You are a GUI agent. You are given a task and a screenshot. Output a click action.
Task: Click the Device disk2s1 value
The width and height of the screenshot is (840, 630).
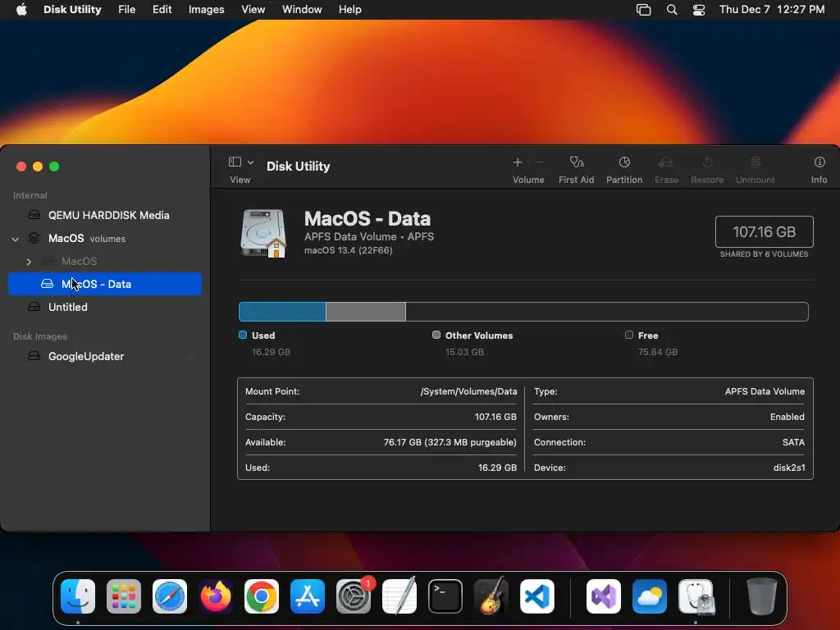(x=789, y=468)
